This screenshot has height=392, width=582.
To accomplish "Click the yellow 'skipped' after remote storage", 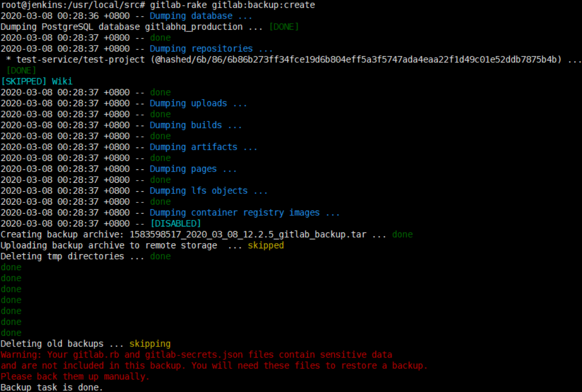I will pos(266,245).
